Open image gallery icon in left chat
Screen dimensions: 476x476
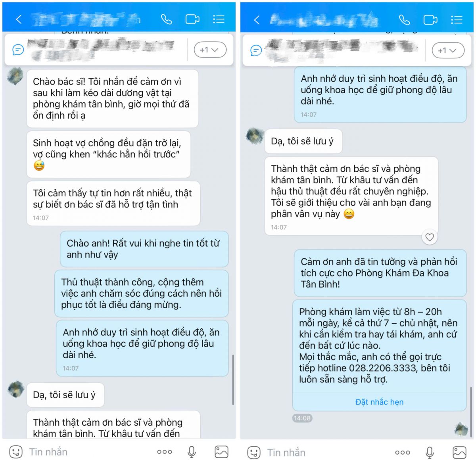tap(221, 452)
